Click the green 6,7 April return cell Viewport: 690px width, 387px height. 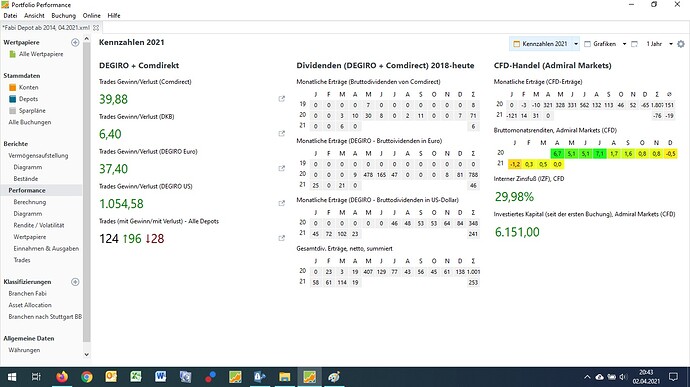click(557, 154)
